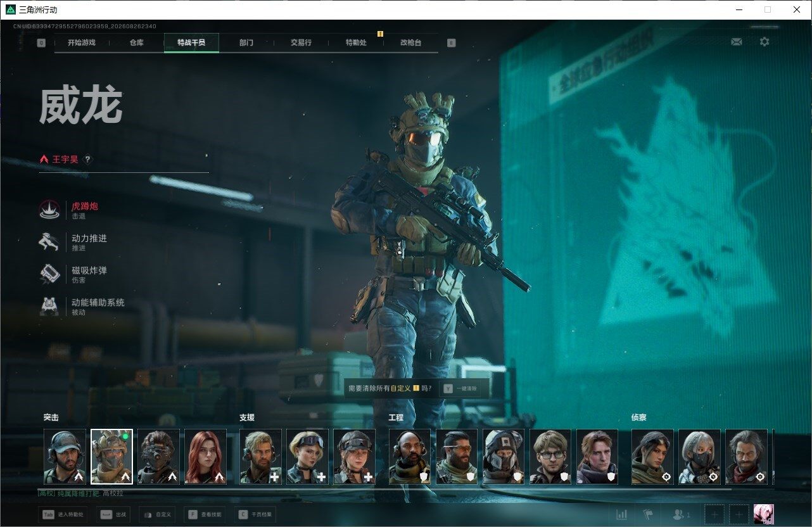
Task: Click the 王宇昊 name text
Action: [65, 160]
